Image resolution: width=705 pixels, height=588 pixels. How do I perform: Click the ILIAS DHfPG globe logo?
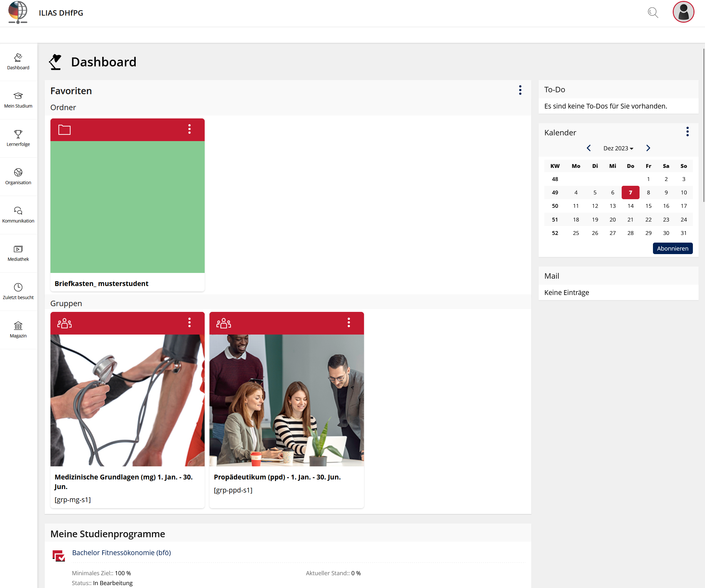(x=18, y=12)
